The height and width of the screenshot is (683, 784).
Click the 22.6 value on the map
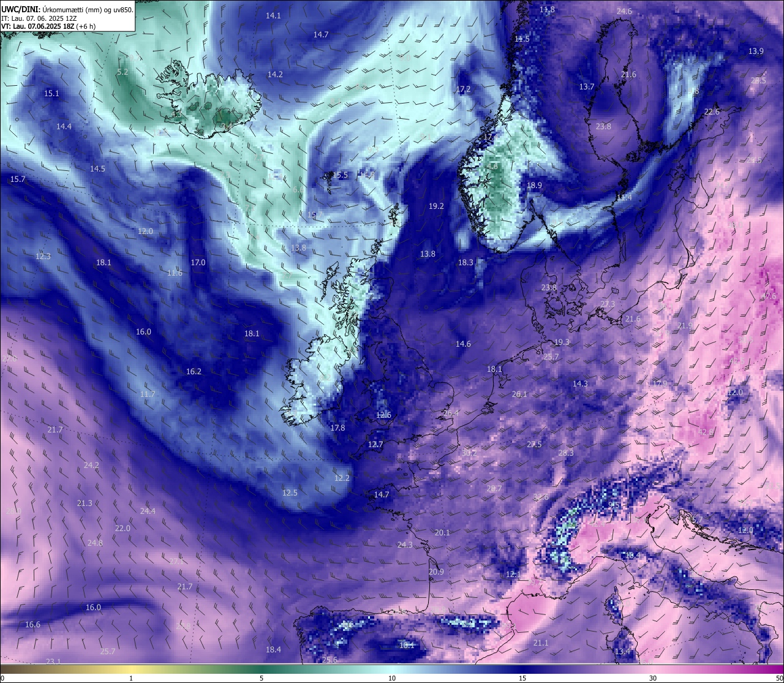(x=712, y=111)
